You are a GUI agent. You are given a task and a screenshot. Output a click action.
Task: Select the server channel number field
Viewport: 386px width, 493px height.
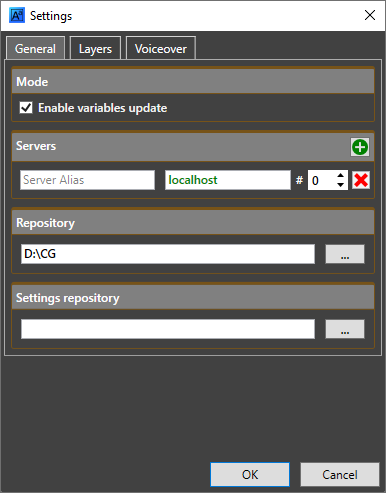pyautogui.click(x=322, y=180)
